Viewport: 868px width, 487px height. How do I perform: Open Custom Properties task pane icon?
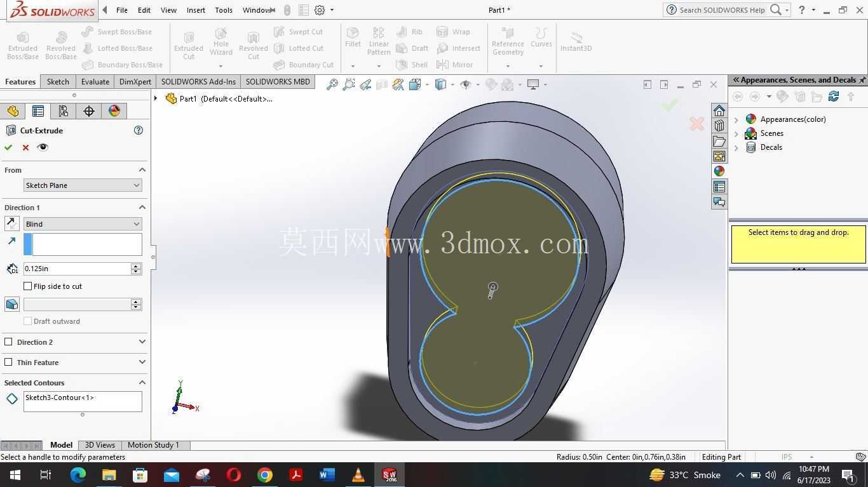click(719, 187)
